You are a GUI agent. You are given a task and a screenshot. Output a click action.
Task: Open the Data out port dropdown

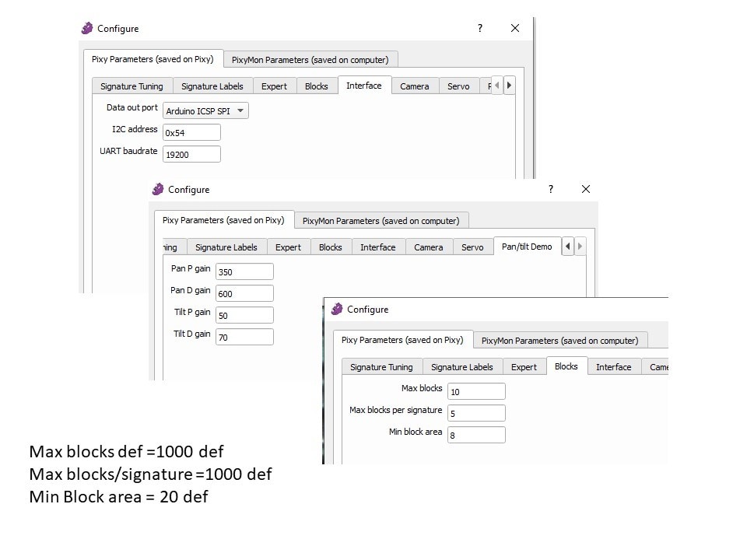pos(205,111)
